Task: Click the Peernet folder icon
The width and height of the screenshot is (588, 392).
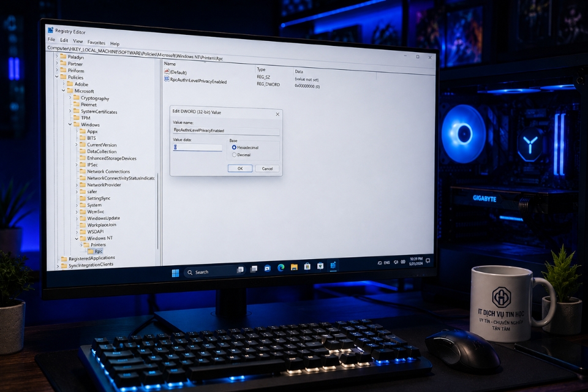Action: click(x=77, y=104)
